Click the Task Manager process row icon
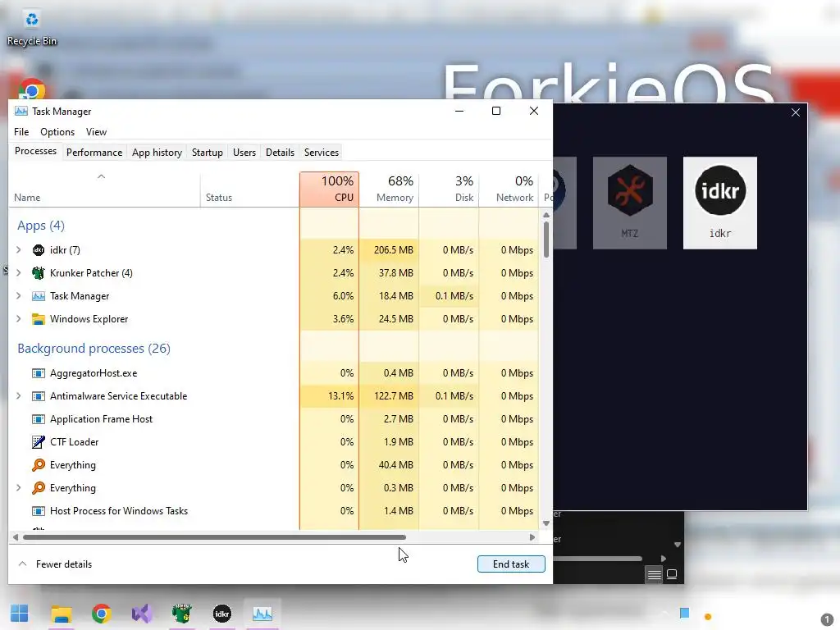This screenshot has width=840, height=630. tap(38, 296)
